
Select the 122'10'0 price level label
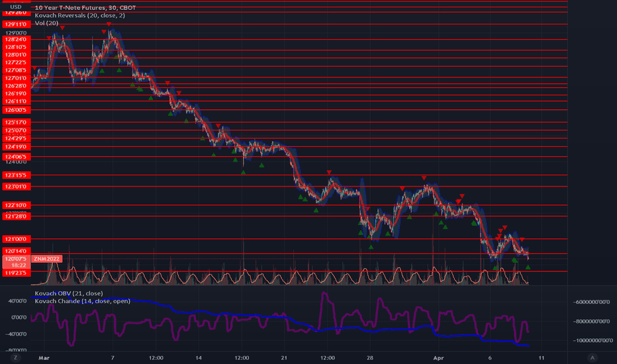(x=16, y=205)
